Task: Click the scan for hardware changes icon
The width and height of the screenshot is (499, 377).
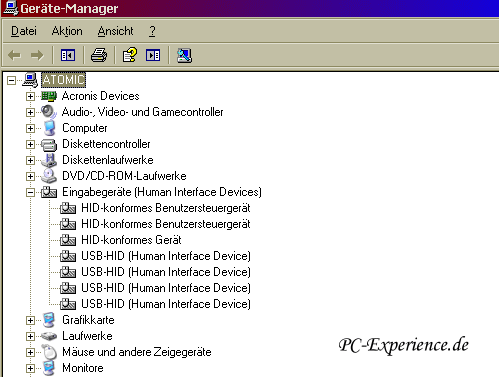Action: point(184,55)
